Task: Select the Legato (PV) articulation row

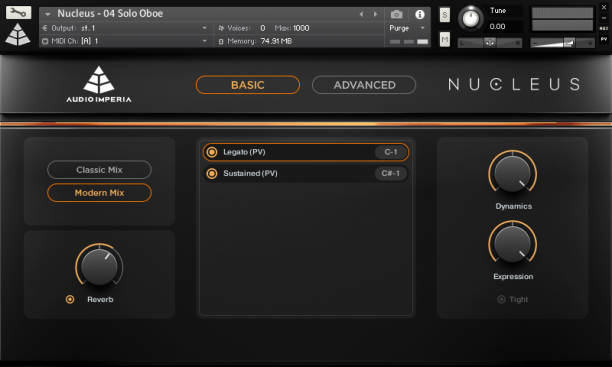Action: coord(306,152)
